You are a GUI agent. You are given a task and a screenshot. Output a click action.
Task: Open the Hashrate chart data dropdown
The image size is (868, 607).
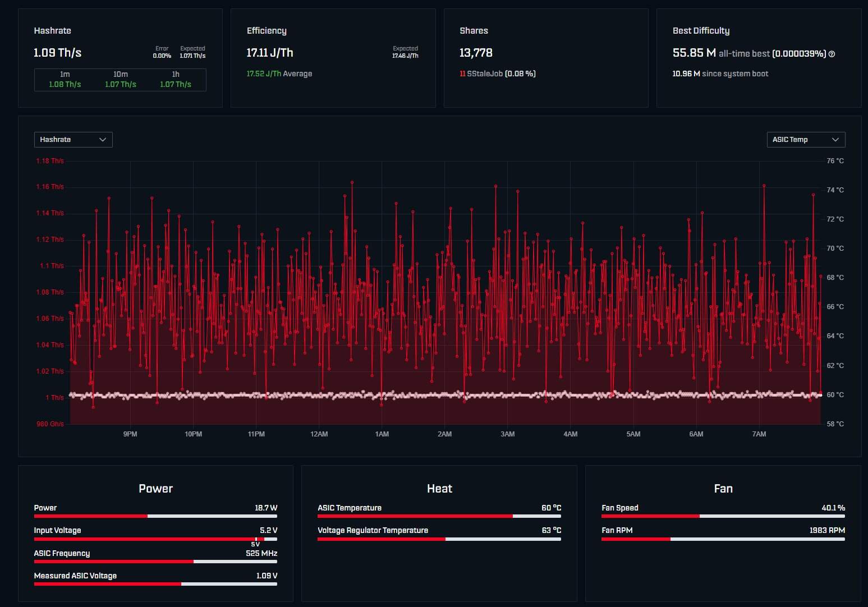coord(73,140)
